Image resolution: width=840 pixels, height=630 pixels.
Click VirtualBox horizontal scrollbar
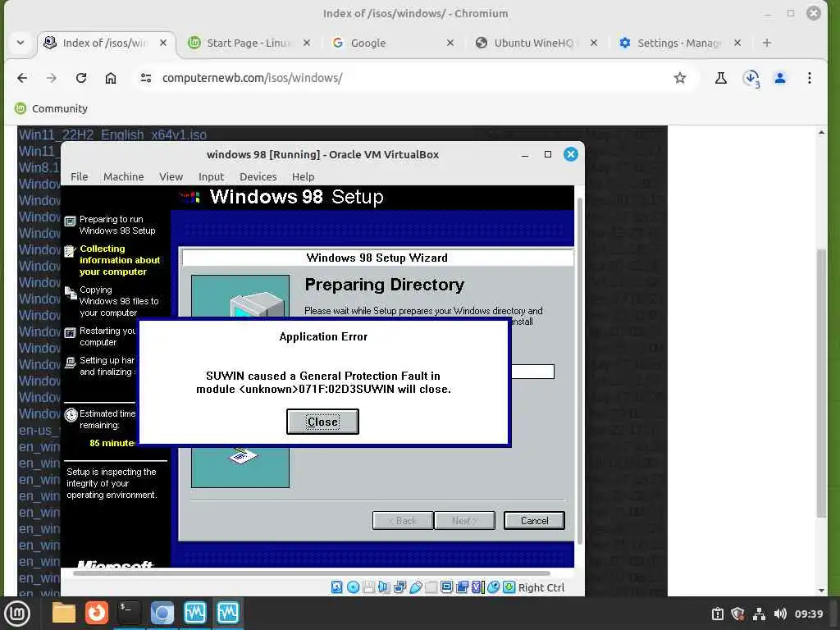point(312,573)
